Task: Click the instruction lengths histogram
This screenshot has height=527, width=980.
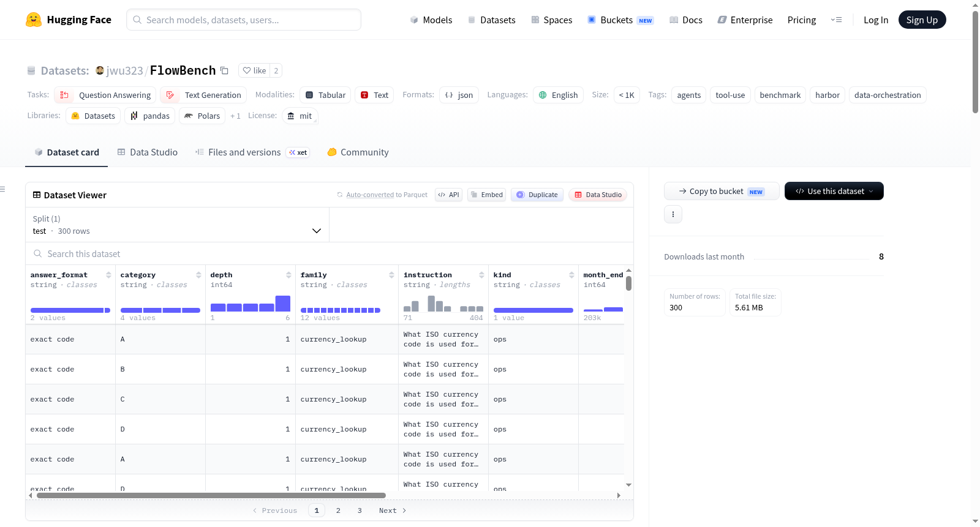Action: pos(443,304)
